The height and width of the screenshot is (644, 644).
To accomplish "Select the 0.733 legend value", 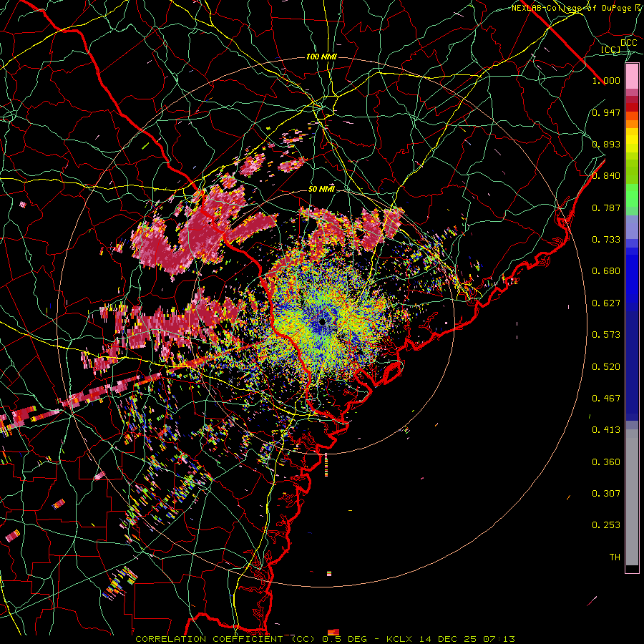I will point(606,240).
